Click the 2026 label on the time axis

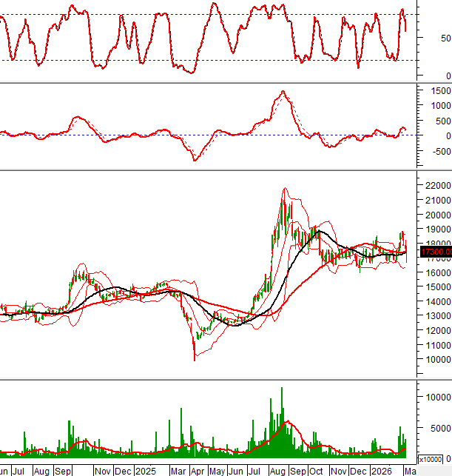click(x=382, y=470)
